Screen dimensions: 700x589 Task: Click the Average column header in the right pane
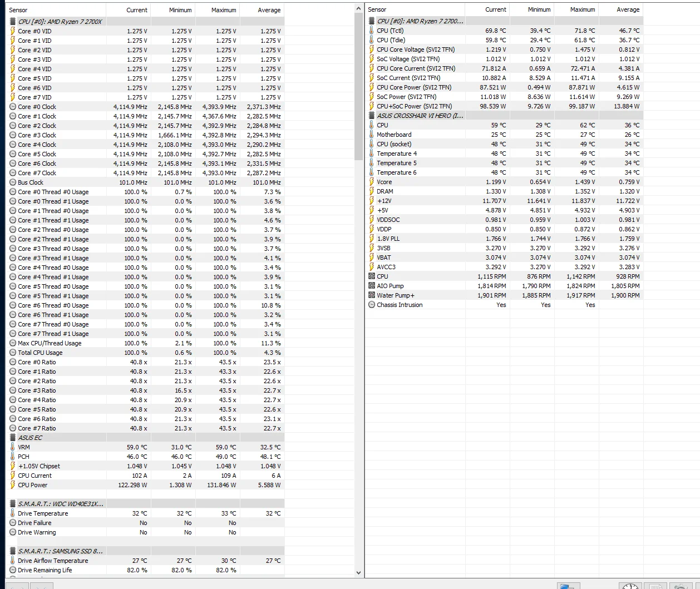pyautogui.click(x=621, y=9)
